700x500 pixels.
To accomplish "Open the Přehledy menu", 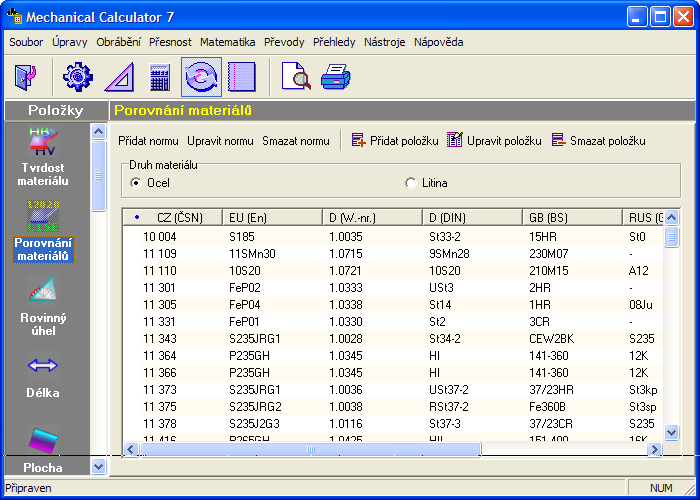I will [334, 42].
